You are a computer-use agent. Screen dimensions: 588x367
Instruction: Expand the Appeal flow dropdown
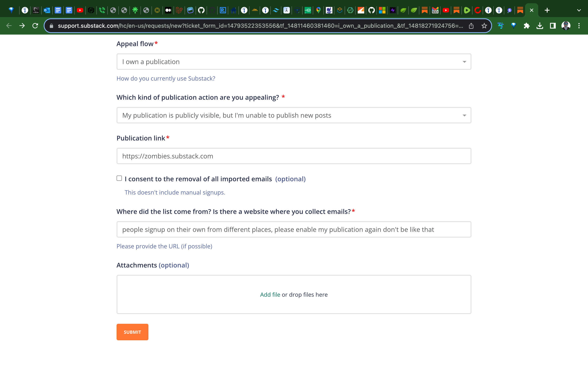click(x=294, y=62)
